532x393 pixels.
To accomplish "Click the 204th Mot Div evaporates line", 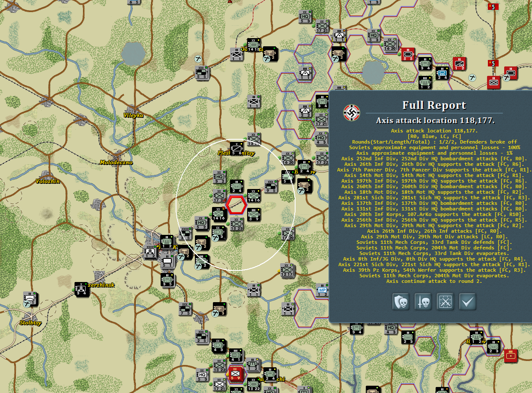I will pos(434,276).
